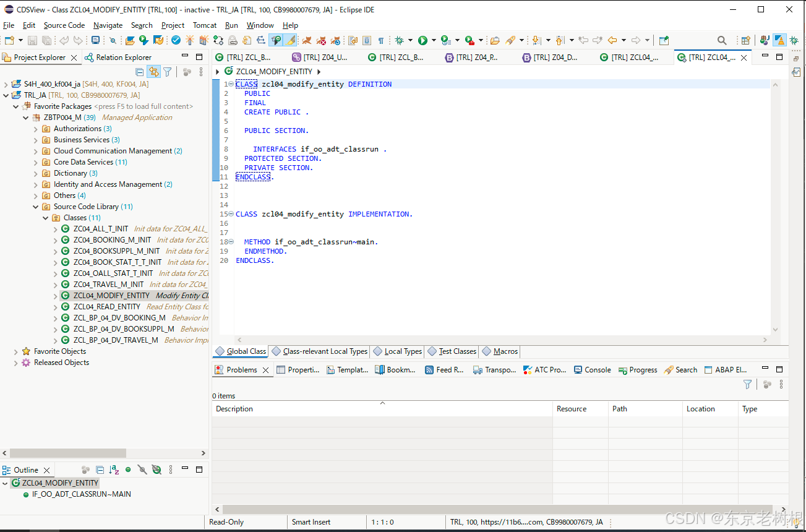Click the Activate object wand icon
This screenshot has width=806, height=532.
[x=190, y=40]
